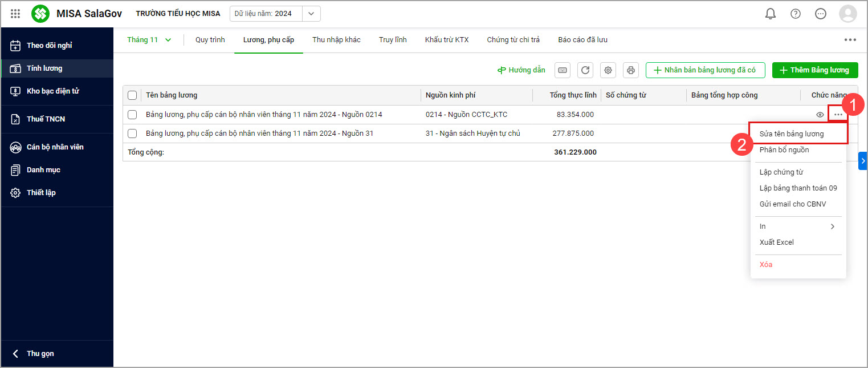868x368 pixels.
Task: Select the Nguồn 0214 payroll checkbox
Action: tap(132, 115)
